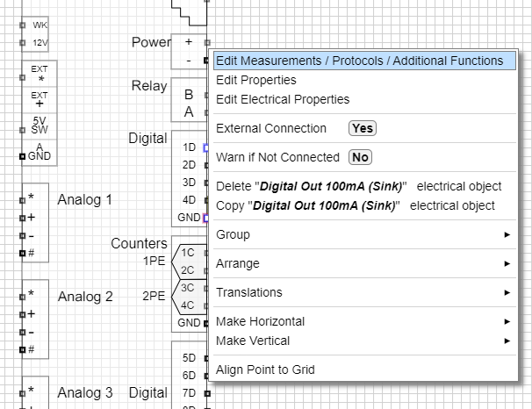Select the 1D digital pin label
Image resolution: width=532 pixels, height=409 pixels.
(x=189, y=147)
